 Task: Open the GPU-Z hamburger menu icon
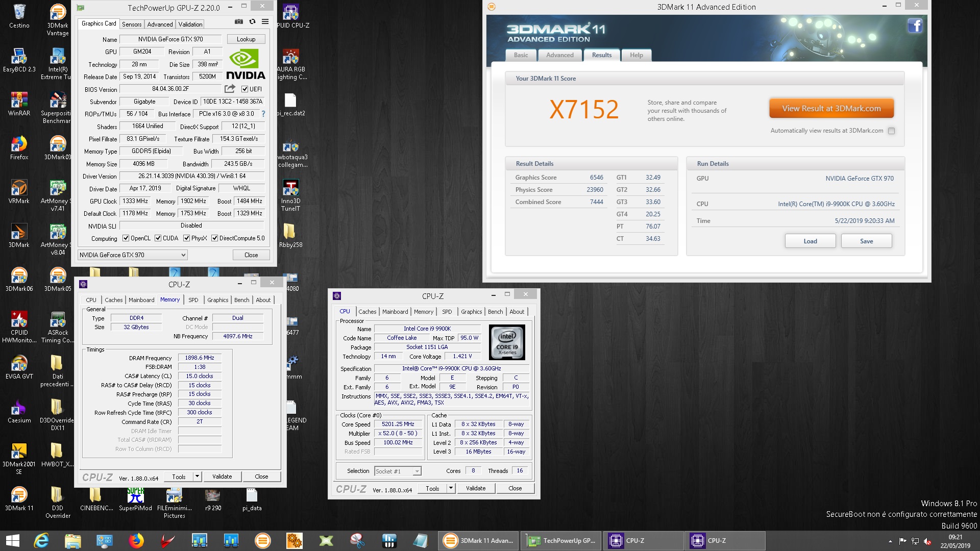coord(265,22)
